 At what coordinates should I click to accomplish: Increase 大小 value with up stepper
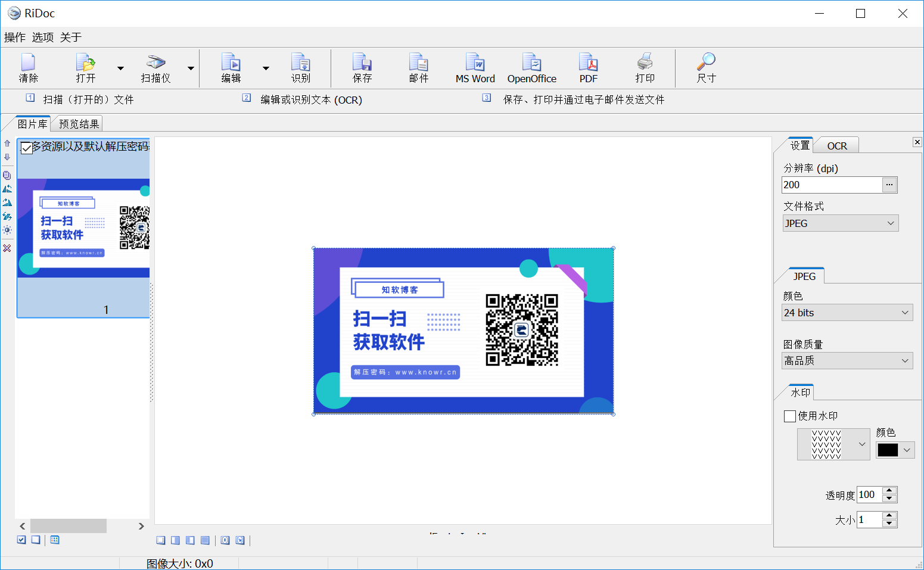click(x=889, y=516)
